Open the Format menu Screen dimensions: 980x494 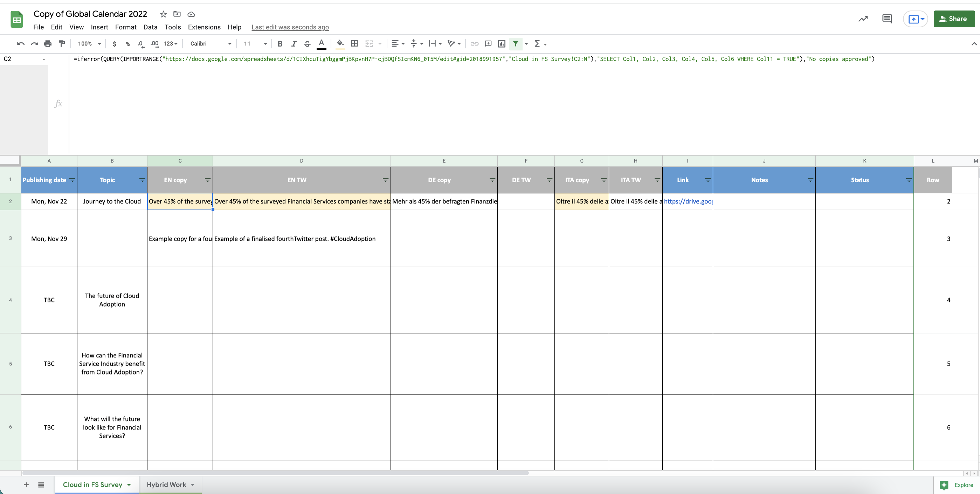(x=125, y=27)
